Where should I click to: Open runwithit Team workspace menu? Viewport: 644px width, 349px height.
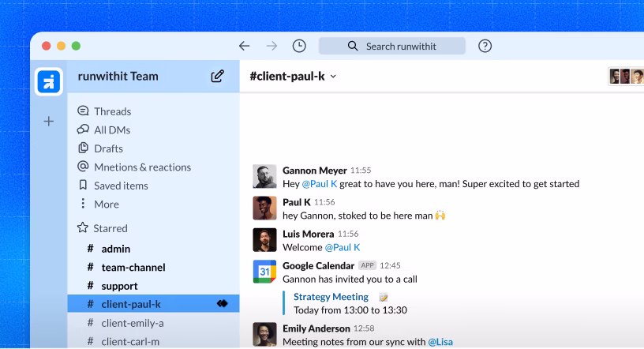[118, 77]
